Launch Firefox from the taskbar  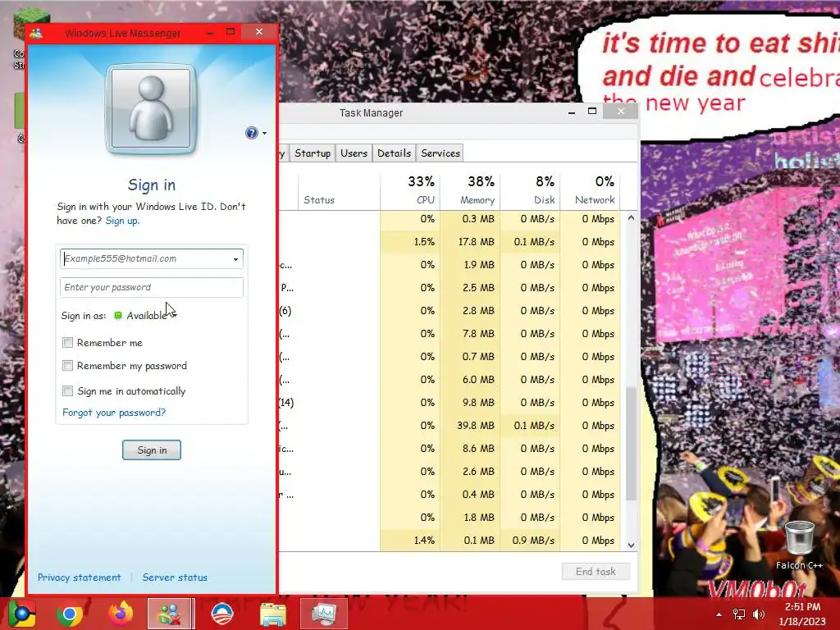(x=121, y=614)
